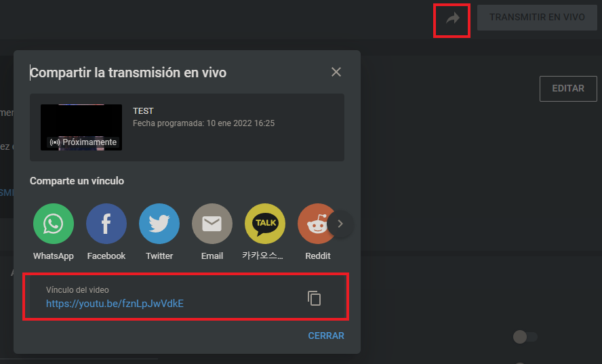Click the Vínculo del video label
Image resolution: width=602 pixels, height=364 pixels.
tap(77, 290)
